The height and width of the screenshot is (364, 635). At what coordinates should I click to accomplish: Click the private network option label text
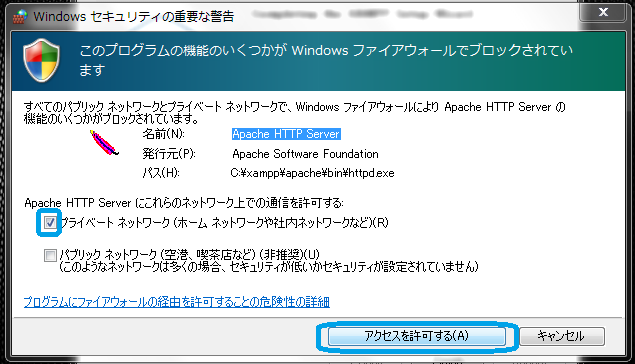(x=224, y=223)
